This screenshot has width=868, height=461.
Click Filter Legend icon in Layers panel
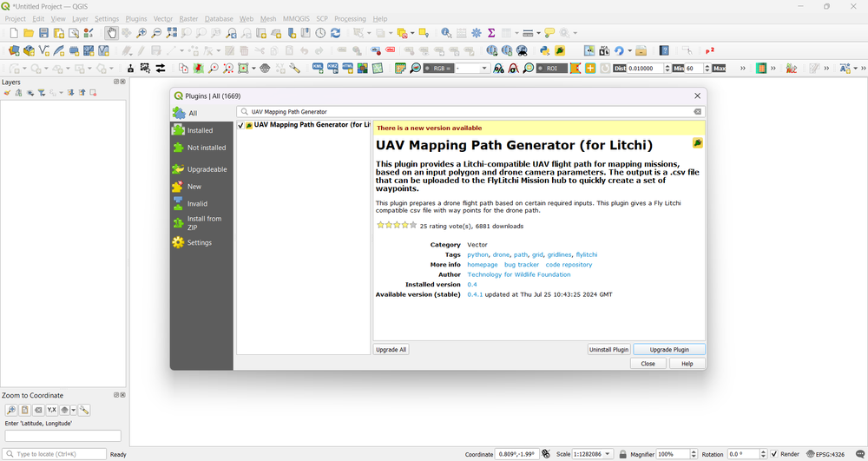(42, 93)
